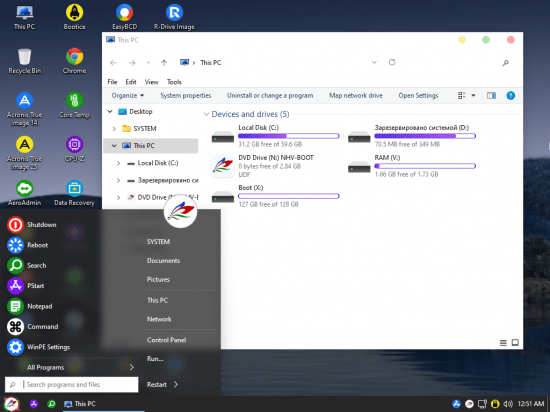Click Uninstall or change a program
This screenshot has height=412, width=550.
[x=270, y=95]
